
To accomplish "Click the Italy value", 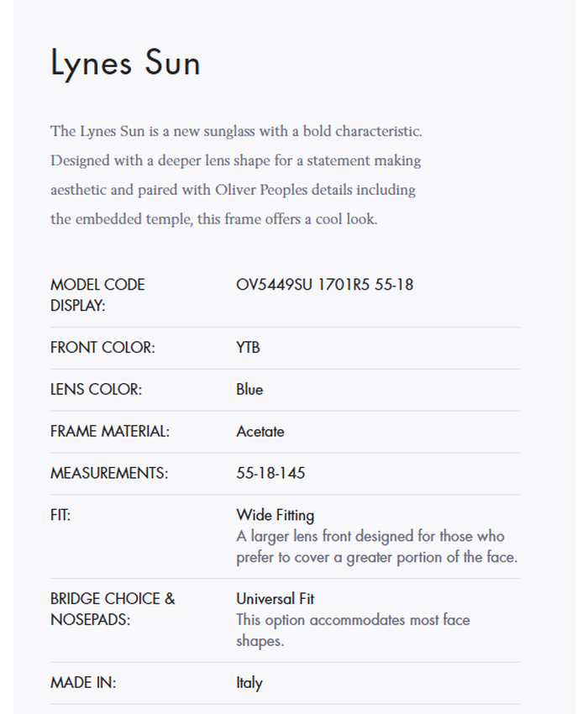I will click(249, 683).
